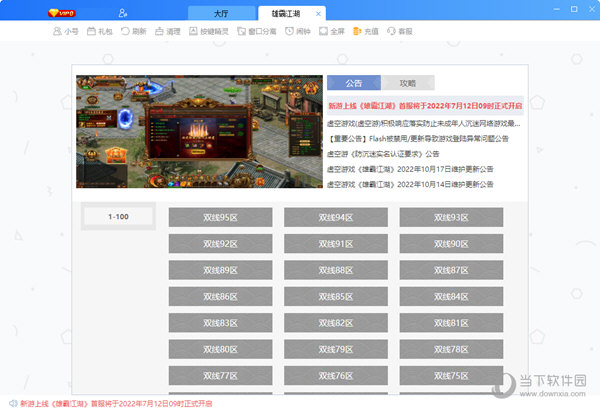The width and height of the screenshot is (600, 411).
Task: Contact 客服 customer service
Action: [399, 31]
